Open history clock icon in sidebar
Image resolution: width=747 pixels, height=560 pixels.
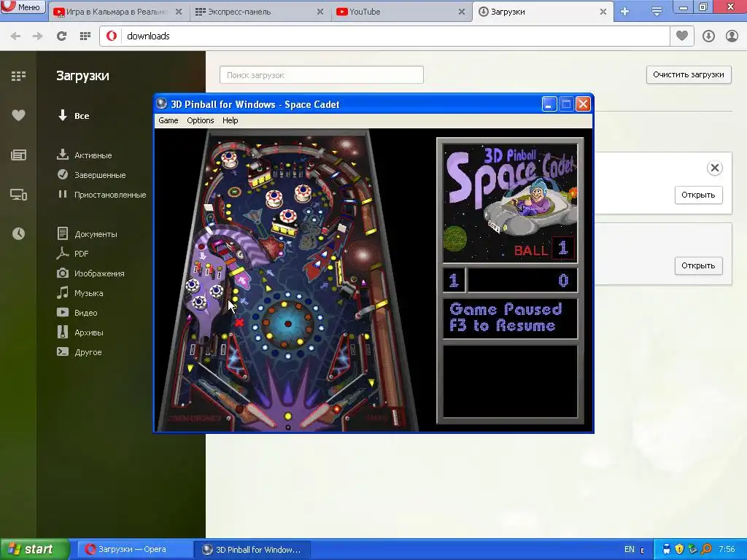18,234
